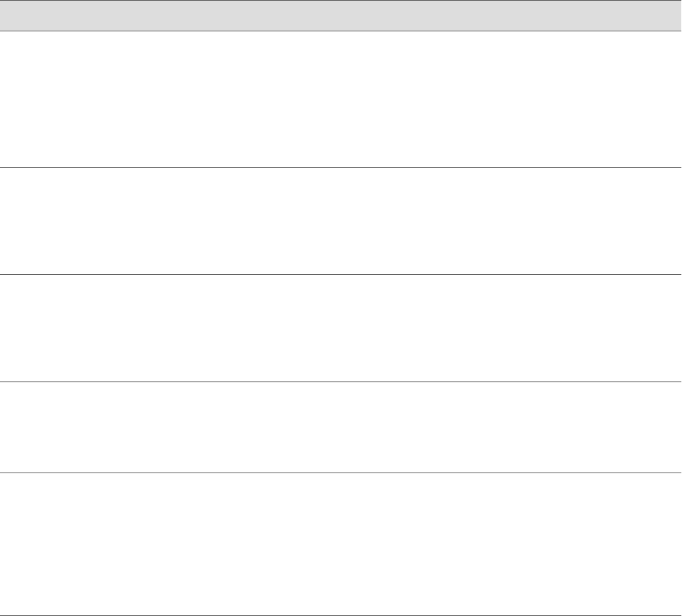Click the right end of the gray header bar
This screenshot has height=616, width=682.
pyautogui.click(x=673, y=15)
